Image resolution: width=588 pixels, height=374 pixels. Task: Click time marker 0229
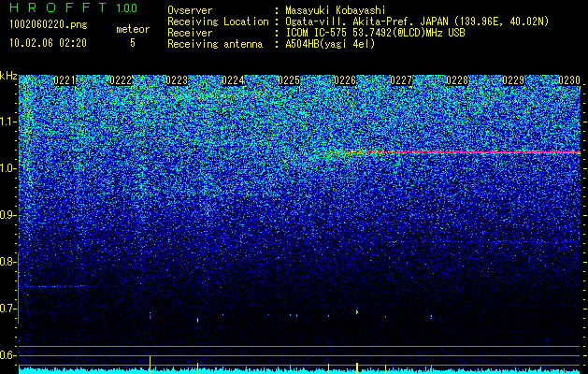[x=513, y=80]
